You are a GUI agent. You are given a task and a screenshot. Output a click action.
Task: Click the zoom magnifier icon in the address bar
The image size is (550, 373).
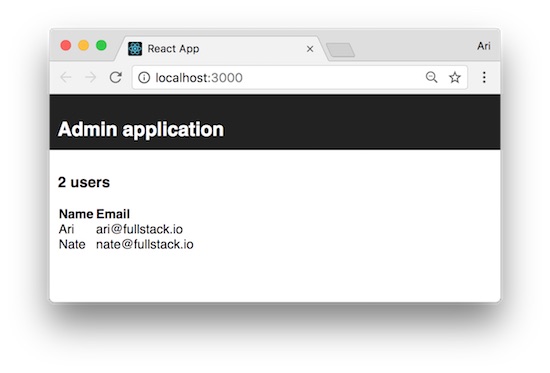pyautogui.click(x=431, y=77)
